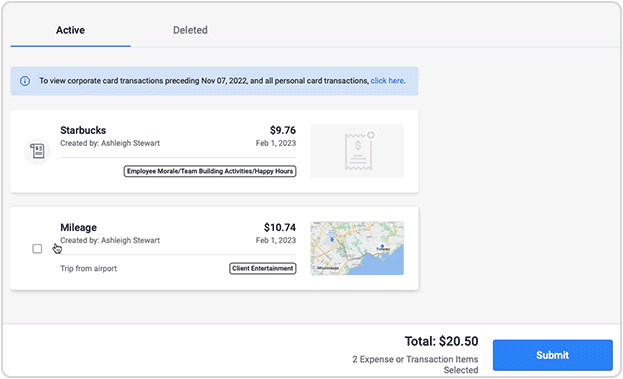Click the Employee Morale/Team Building category tag
Screen dimensions: 623x379
coord(210,171)
